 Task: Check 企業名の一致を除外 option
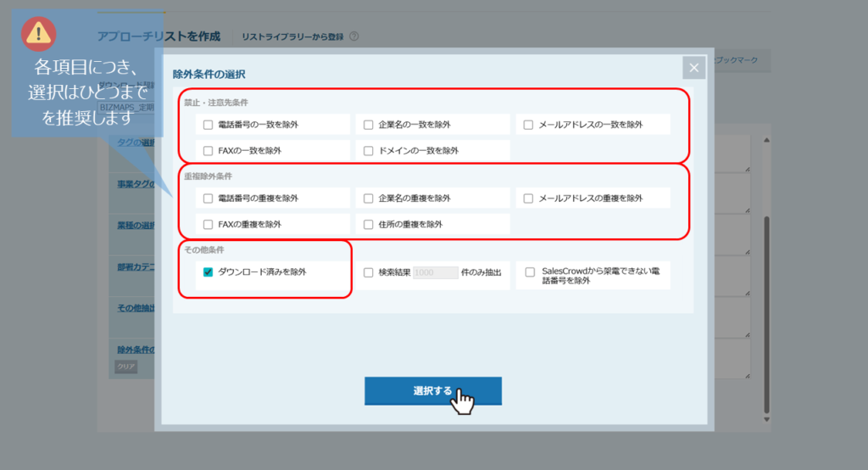pyautogui.click(x=369, y=125)
